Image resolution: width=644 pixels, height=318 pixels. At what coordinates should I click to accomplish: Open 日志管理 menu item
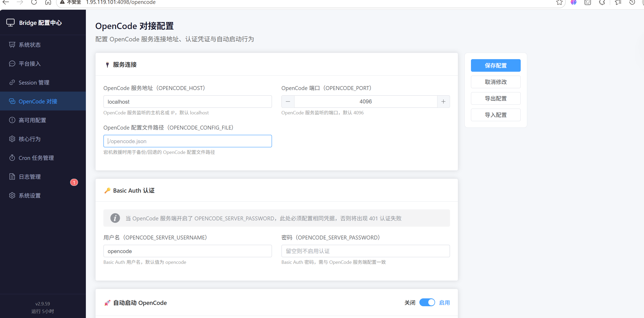pyautogui.click(x=43, y=177)
